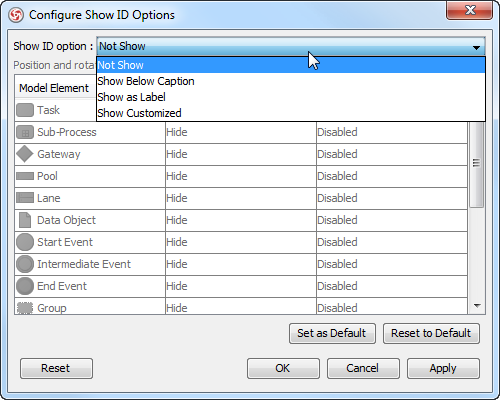Click the Hide cell in Gateway row

click(241, 154)
